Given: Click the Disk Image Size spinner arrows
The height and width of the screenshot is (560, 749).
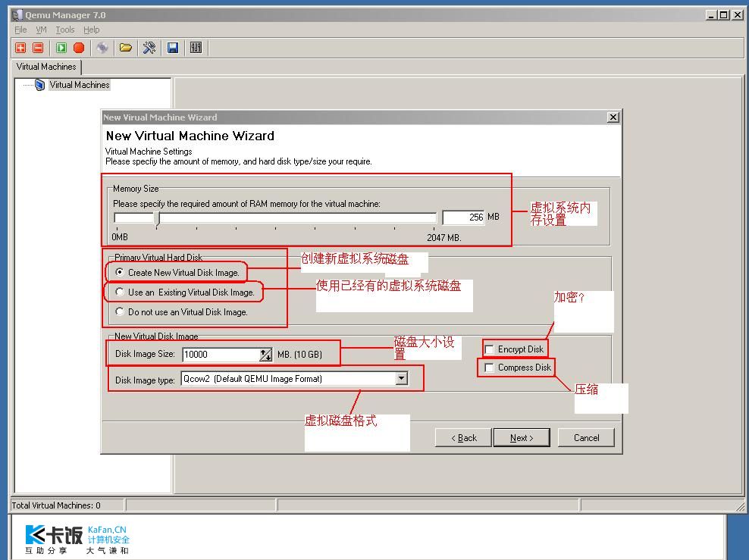Looking at the screenshot, I should coord(266,354).
